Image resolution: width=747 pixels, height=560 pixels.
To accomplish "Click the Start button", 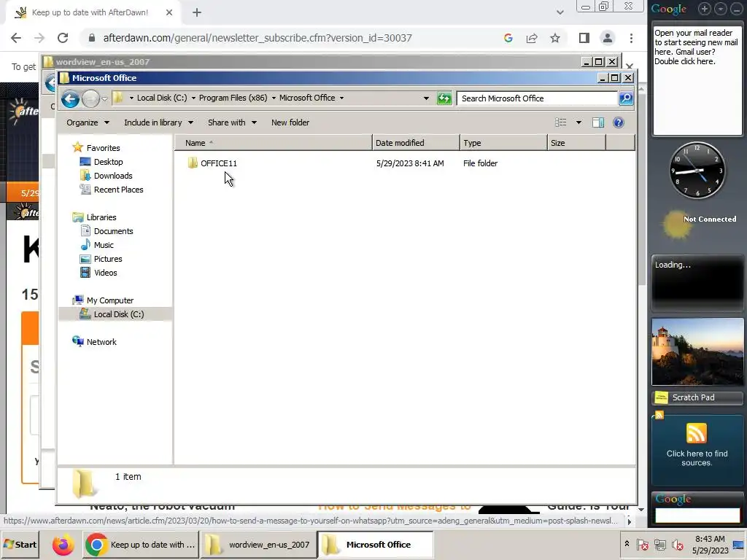I will pos(20,545).
